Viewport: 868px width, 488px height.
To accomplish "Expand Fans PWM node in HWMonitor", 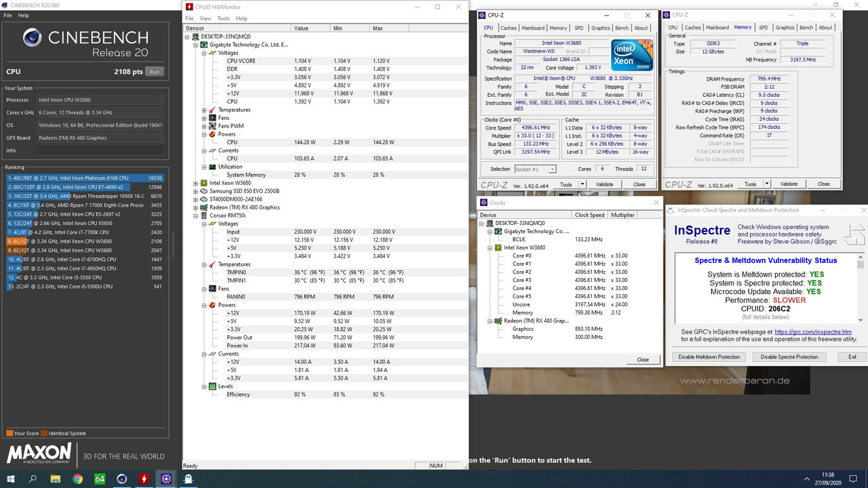I will [x=204, y=126].
